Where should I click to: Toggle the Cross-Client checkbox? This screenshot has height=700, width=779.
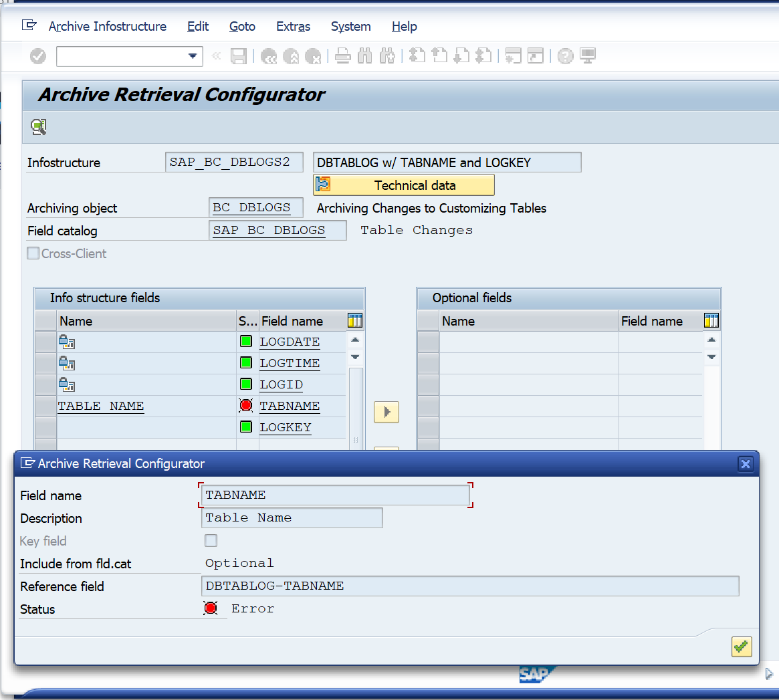coord(33,253)
